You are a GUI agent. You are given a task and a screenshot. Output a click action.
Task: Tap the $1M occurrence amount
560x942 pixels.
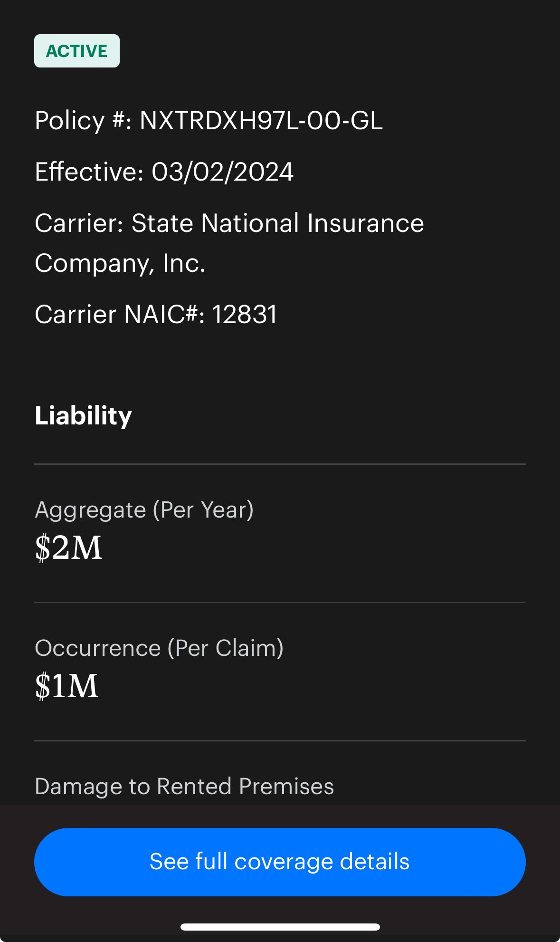click(66, 686)
